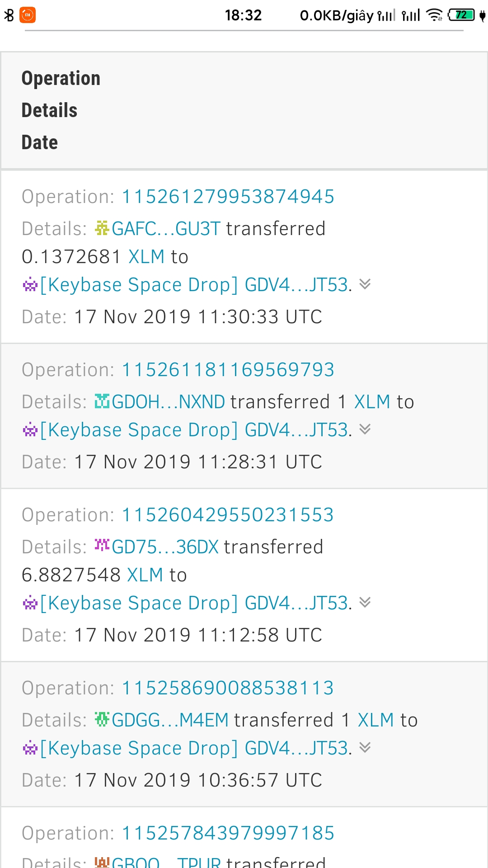The image size is (488, 868).
Task: Open operation 115260429550231553 link
Action: 228,515
